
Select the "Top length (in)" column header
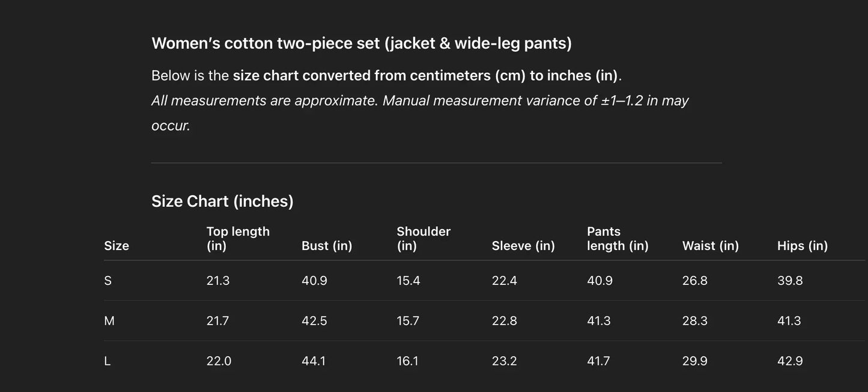point(238,239)
